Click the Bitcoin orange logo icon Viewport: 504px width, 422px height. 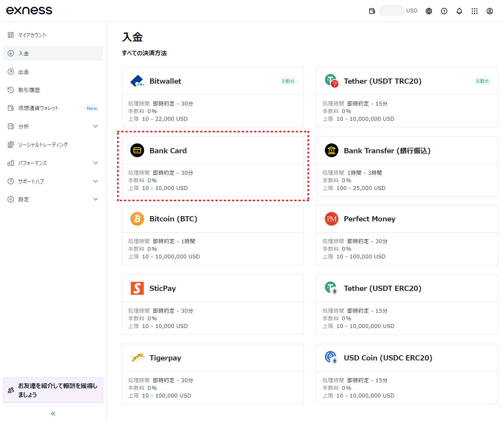tap(137, 219)
